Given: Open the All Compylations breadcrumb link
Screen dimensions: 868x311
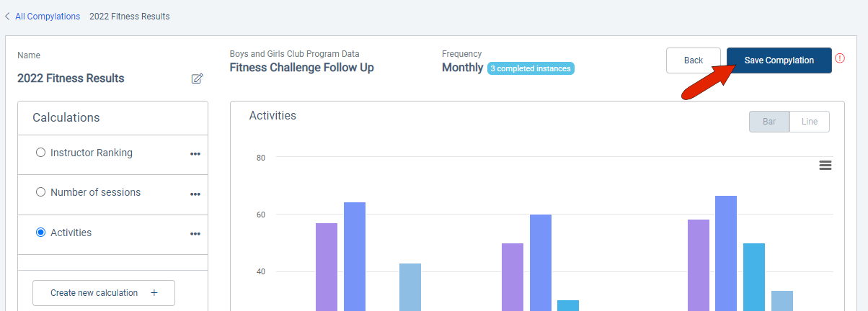Looking at the screenshot, I should pyautogui.click(x=48, y=16).
